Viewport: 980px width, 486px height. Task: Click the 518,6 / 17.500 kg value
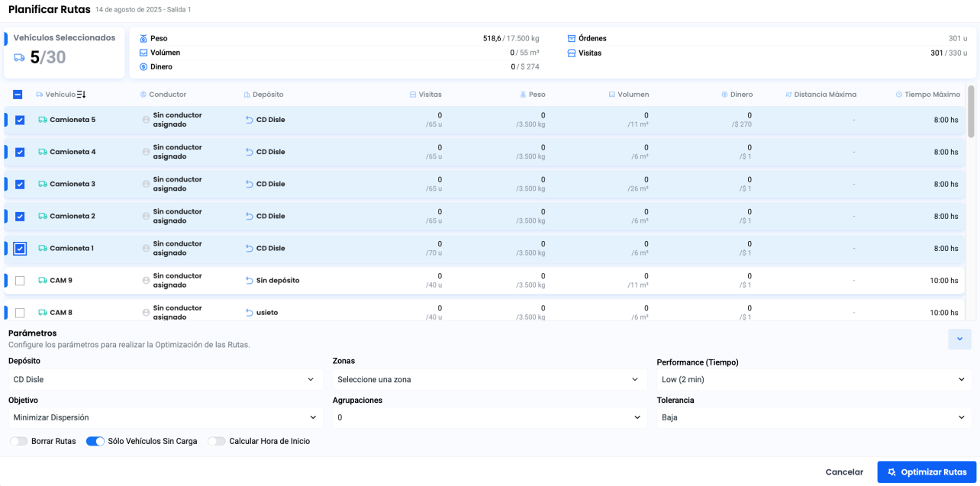[511, 38]
